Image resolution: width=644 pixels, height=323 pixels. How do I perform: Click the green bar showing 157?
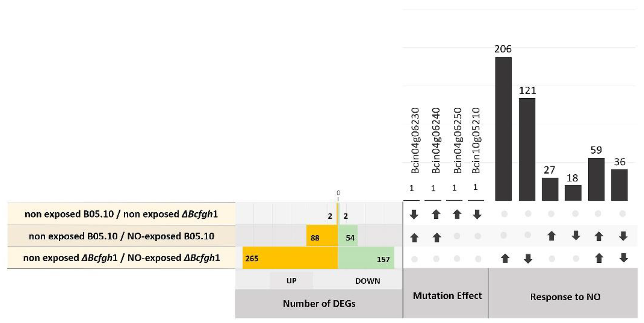coord(366,258)
